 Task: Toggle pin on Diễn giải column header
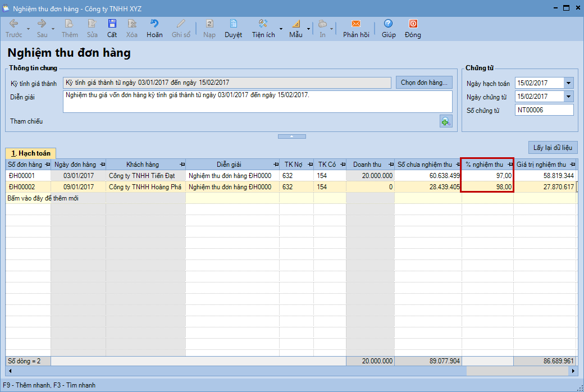tap(275, 165)
